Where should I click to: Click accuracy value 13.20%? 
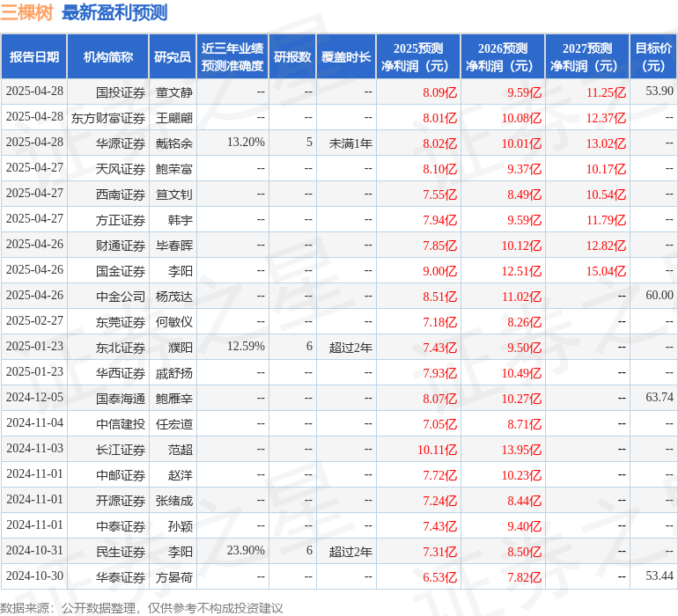click(x=246, y=142)
